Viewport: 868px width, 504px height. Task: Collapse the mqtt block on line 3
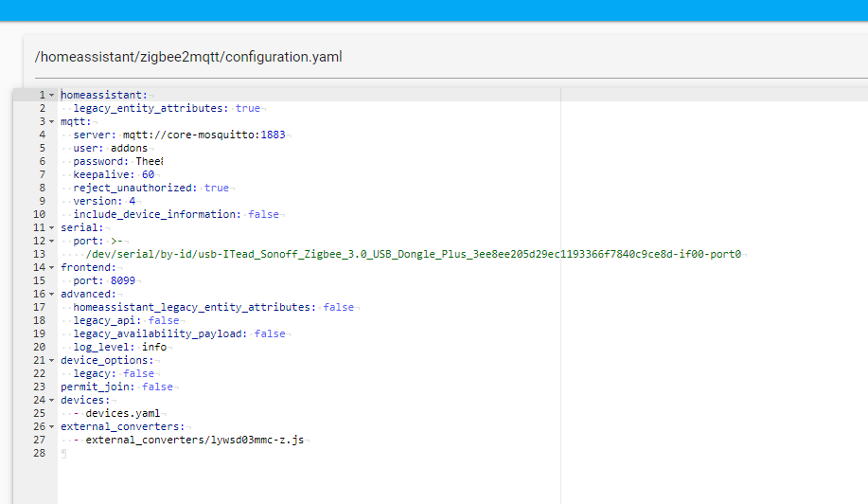(x=51, y=122)
